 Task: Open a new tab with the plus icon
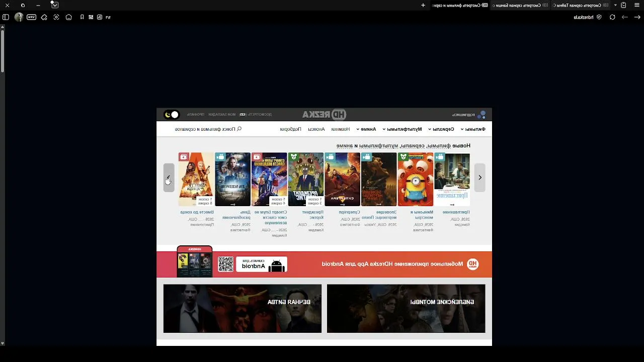pos(423,5)
